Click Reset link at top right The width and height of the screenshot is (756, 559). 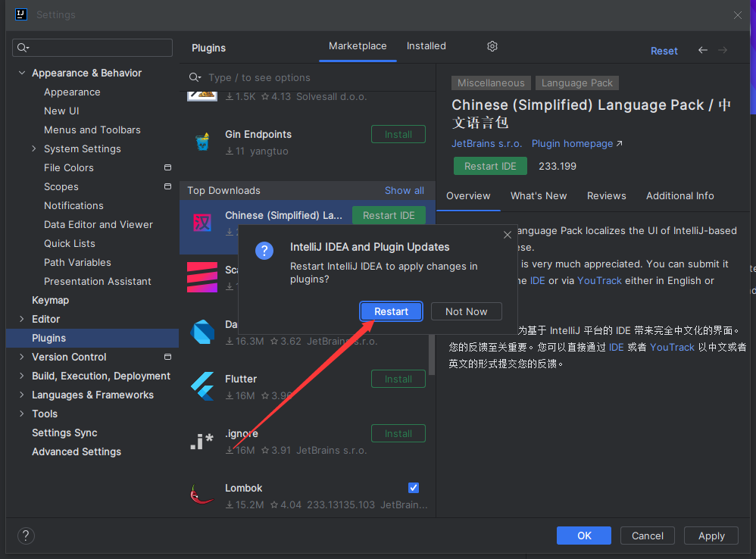pyautogui.click(x=664, y=51)
